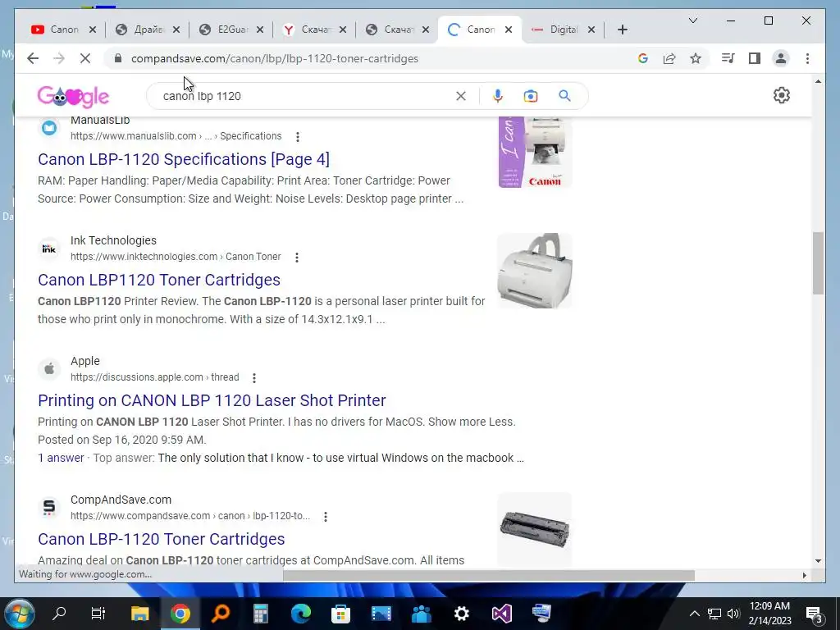The height and width of the screenshot is (630, 840).
Task: Click the vertical scrollbar thumb
Action: click(x=818, y=263)
